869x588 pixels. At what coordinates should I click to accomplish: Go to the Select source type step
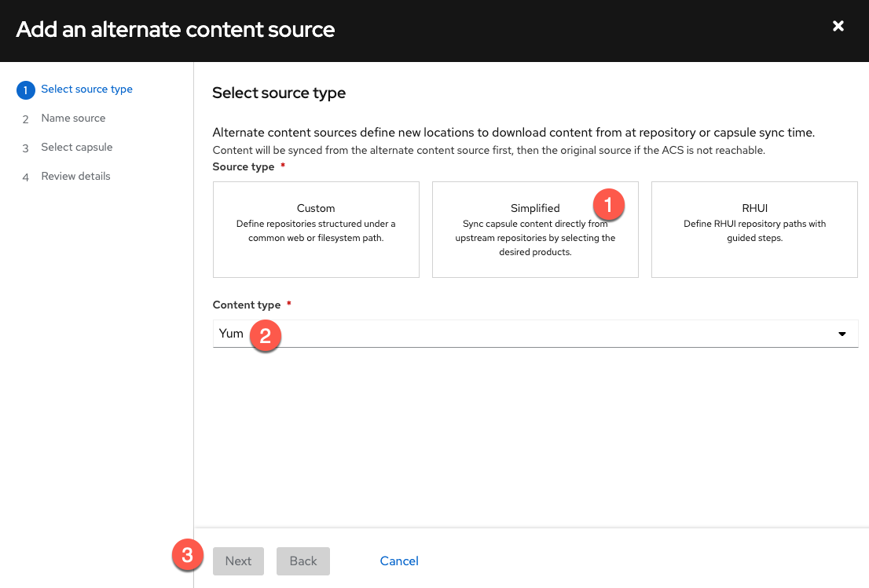coord(86,89)
